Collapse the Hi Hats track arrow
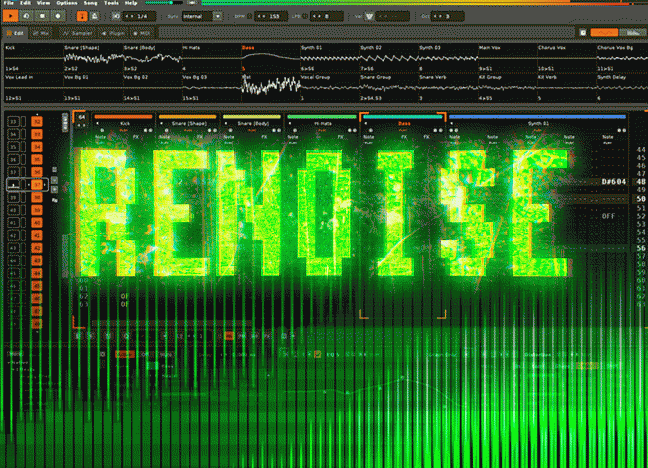This screenshot has height=468, width=648. click(x=290, y=124)
